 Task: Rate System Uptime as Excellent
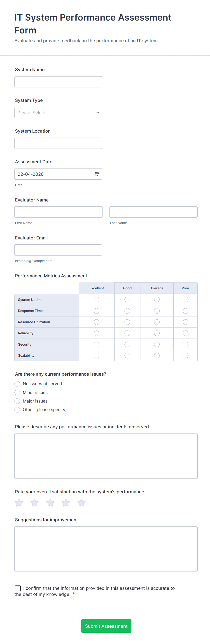click(96, 300)
